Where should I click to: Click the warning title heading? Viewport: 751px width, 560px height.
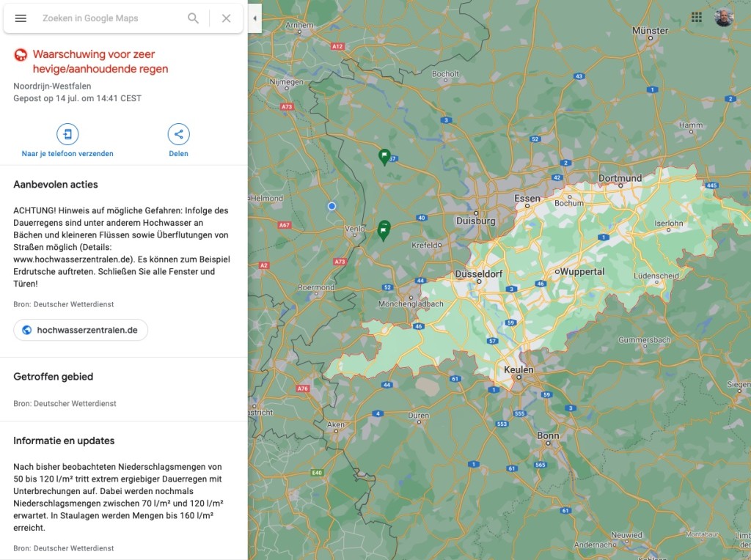point(100,62)
